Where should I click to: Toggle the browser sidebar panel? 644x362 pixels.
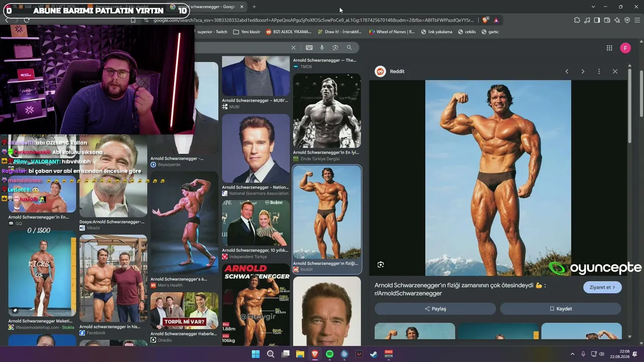(x=597, y=20)
